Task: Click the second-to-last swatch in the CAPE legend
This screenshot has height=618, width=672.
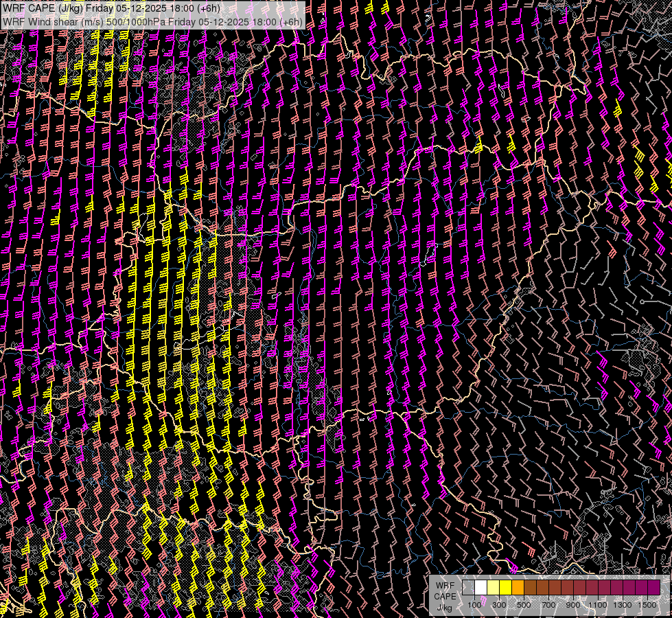Action: tap(641, 588)
